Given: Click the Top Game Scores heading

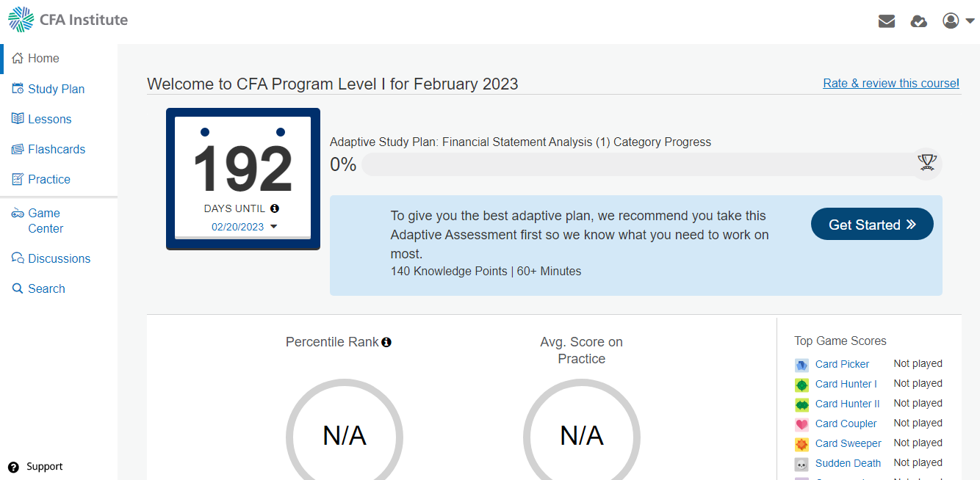Looking at the screenshot, I should [x=840, y=341].
